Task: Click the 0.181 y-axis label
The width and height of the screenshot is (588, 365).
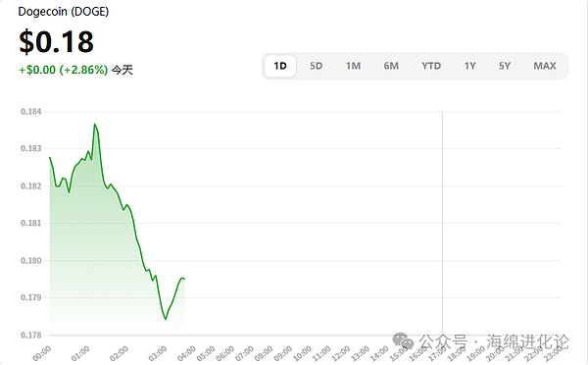Action: 31,223
